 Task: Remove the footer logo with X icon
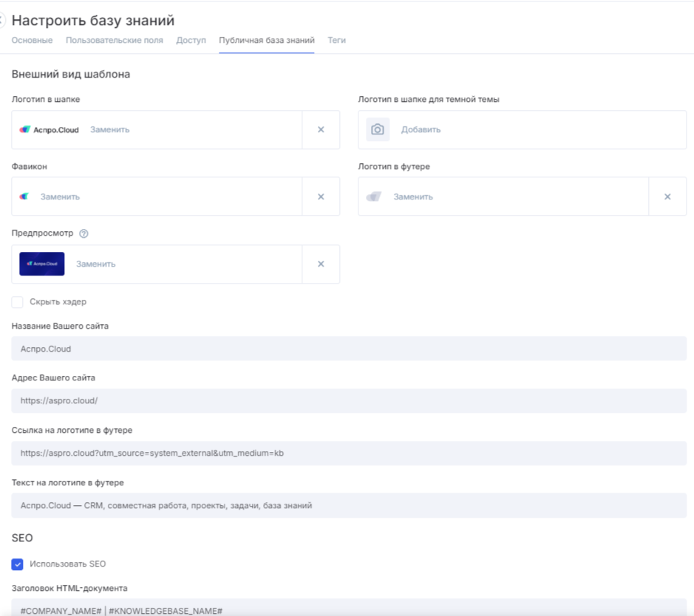tap(667, 197)
